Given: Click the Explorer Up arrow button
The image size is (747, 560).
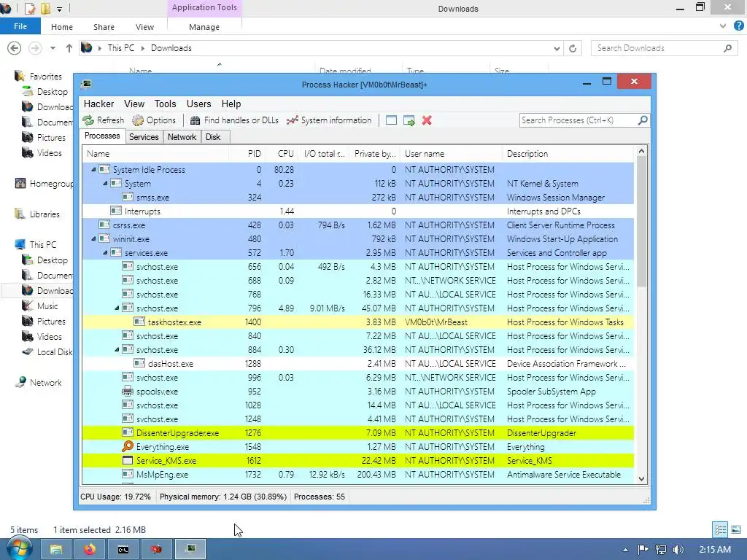Looking at the screenshot, I should tap(69, 48).
